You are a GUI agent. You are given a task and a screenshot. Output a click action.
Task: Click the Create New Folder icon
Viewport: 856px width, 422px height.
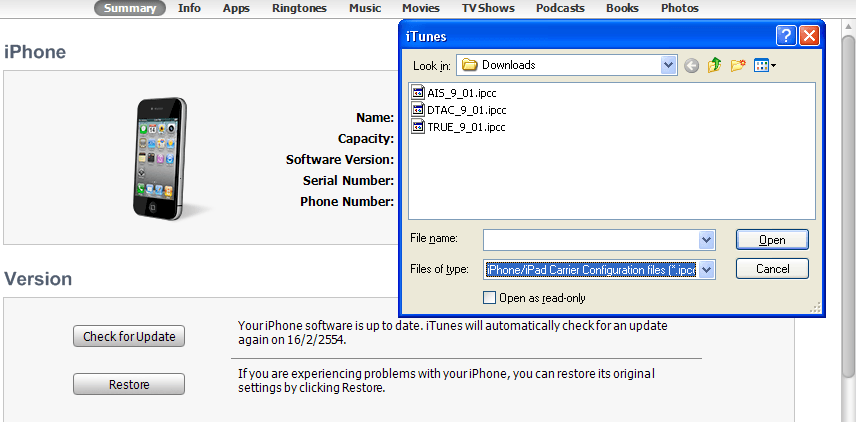tap(739, 66)
